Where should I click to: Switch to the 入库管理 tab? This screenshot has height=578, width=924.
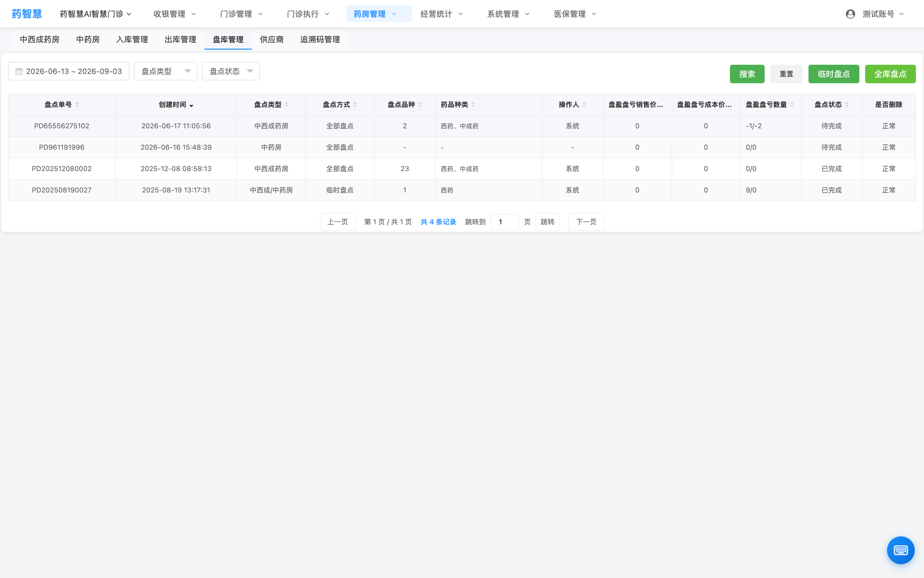[132, 39]
